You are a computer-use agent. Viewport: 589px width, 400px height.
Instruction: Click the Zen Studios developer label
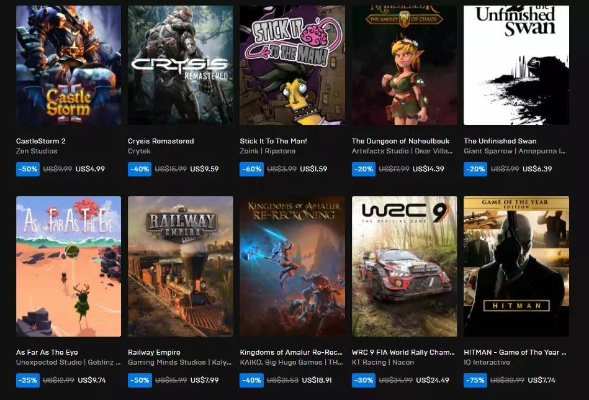[36, 151]
